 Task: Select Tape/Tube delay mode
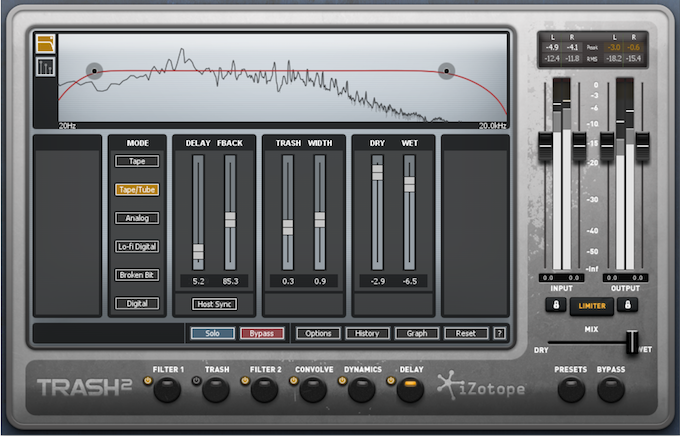(137, 190)
